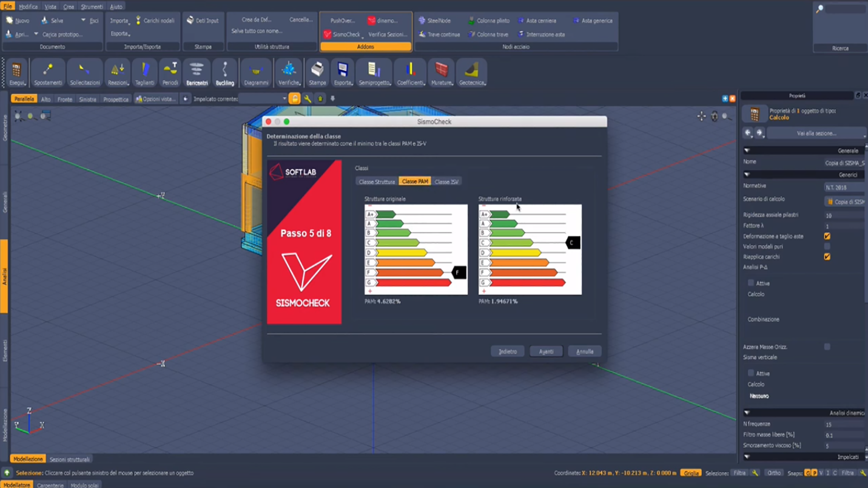Open the Semiprogetto tool

374,73
